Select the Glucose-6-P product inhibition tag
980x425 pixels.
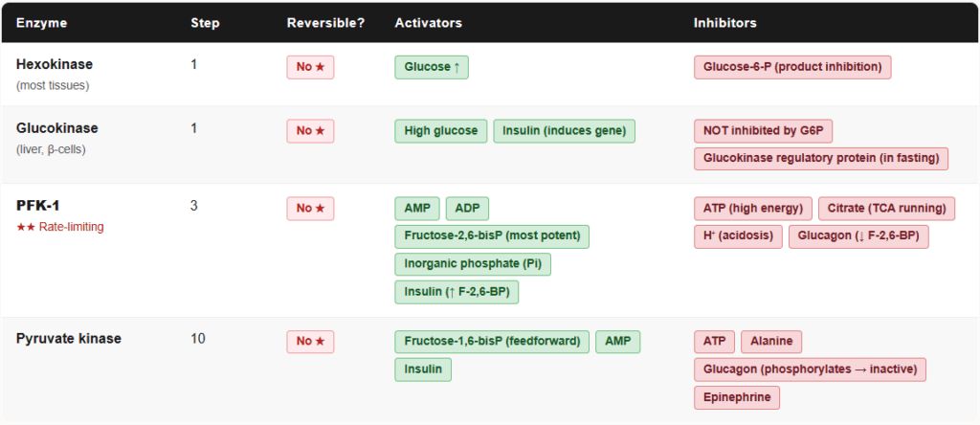pyautogui.click(x=792, y=67)
